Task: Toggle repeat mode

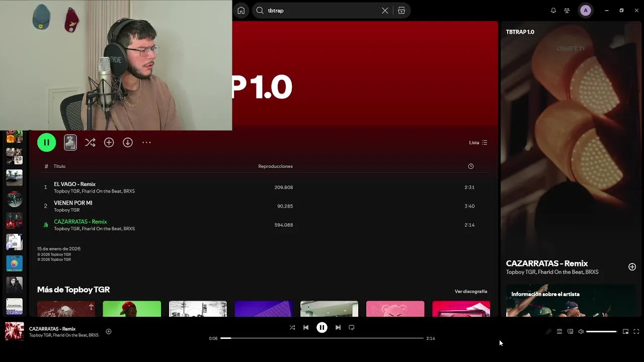Action: (352, 327)
